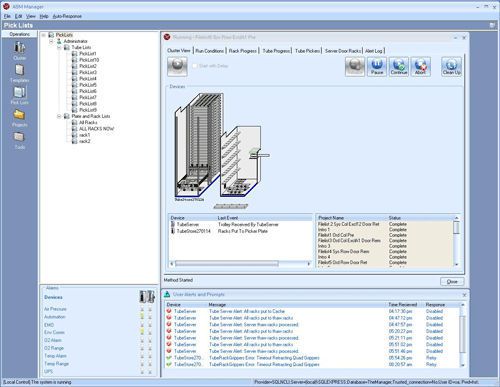
Task: Open the View menu
Action: 31,16
